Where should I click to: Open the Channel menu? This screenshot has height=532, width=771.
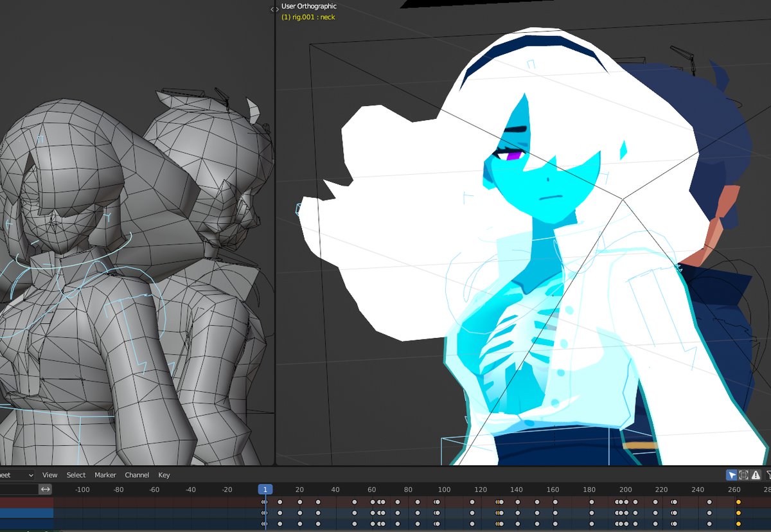(137, 475)
